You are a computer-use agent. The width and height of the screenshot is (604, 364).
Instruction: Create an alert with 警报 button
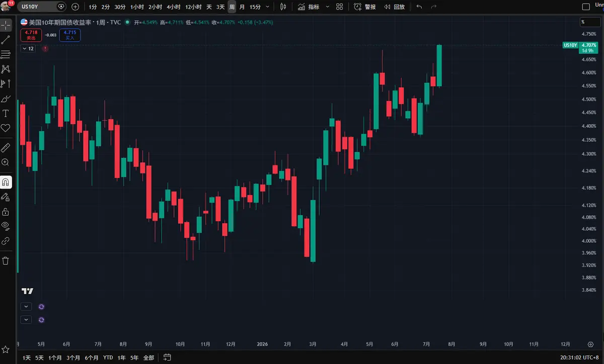pos(365,7)
